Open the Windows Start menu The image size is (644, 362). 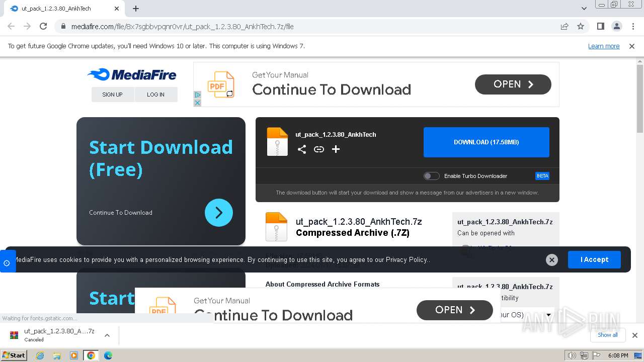point(14,355)
